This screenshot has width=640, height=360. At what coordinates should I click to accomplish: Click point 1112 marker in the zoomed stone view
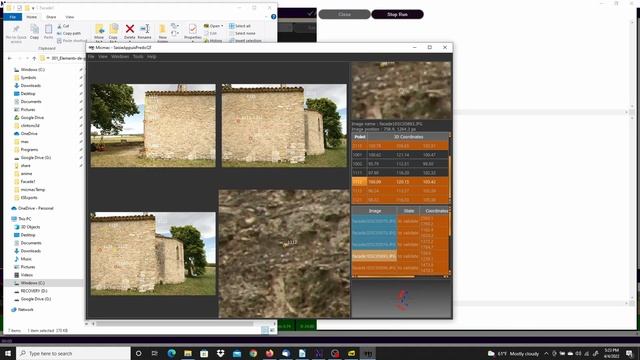[286, 244]
